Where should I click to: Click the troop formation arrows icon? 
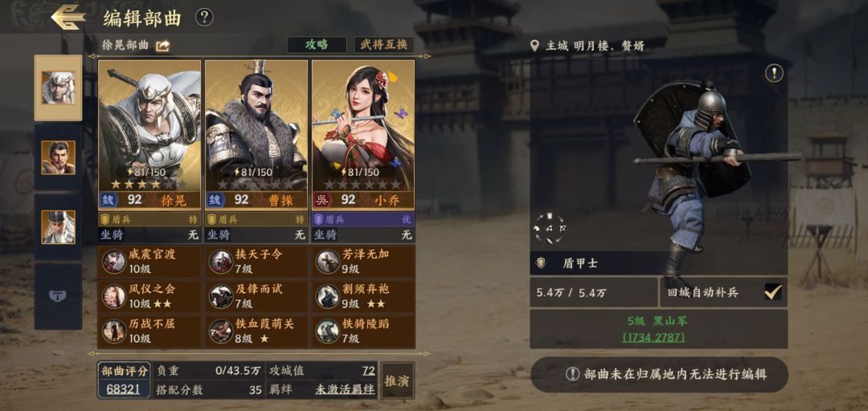pos(550,228)
